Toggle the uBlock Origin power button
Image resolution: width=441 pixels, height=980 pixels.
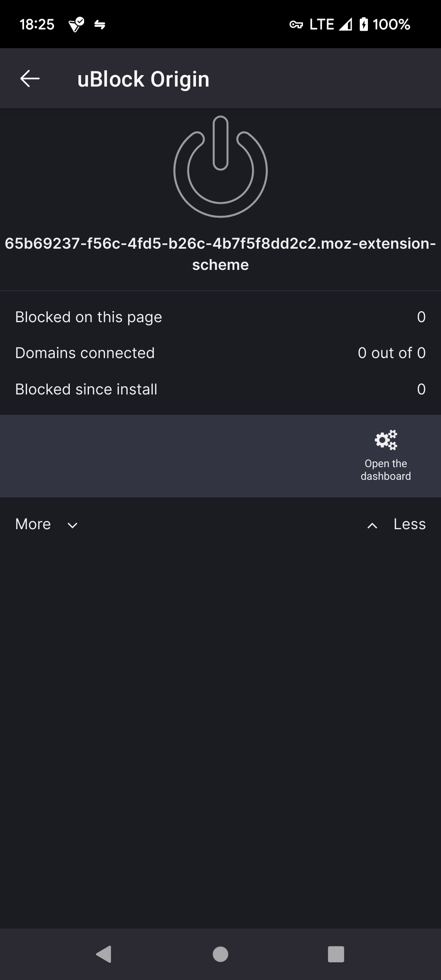220,167
